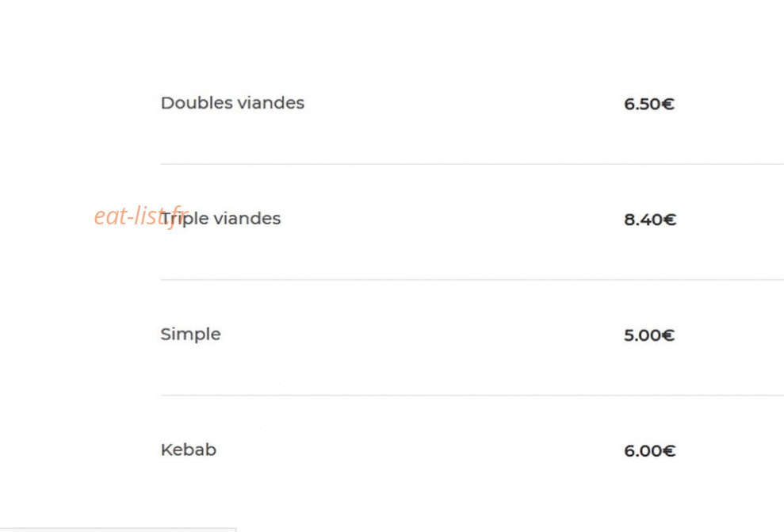
Task: Click the euro symbol after 6.00
Action: tap(669, 451)
